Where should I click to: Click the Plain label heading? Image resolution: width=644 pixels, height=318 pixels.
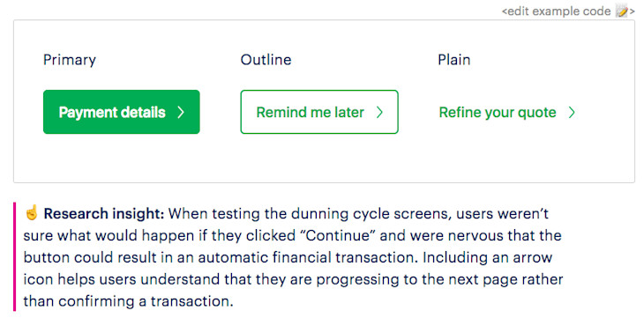pos(453,60)
